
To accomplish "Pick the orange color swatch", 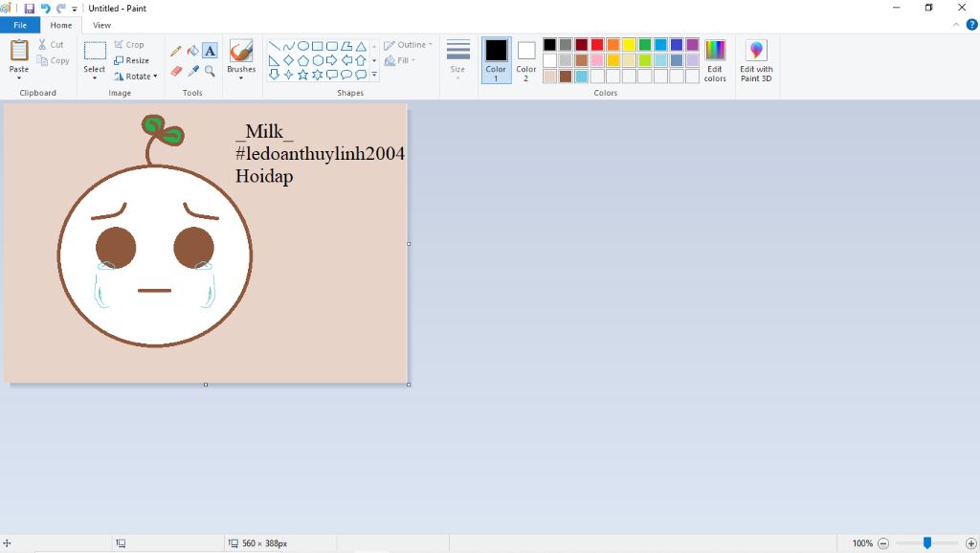I will tap(613, 44).
